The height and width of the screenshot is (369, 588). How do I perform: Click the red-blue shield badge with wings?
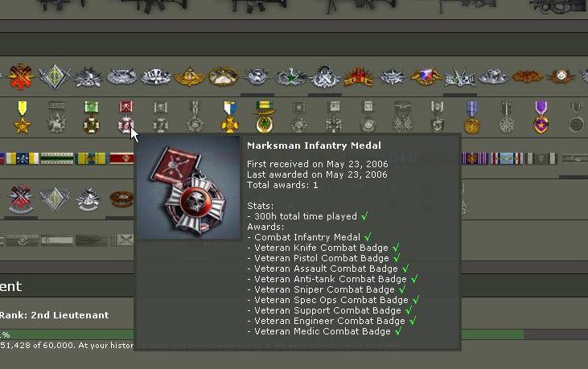click(x=426, y=77)
